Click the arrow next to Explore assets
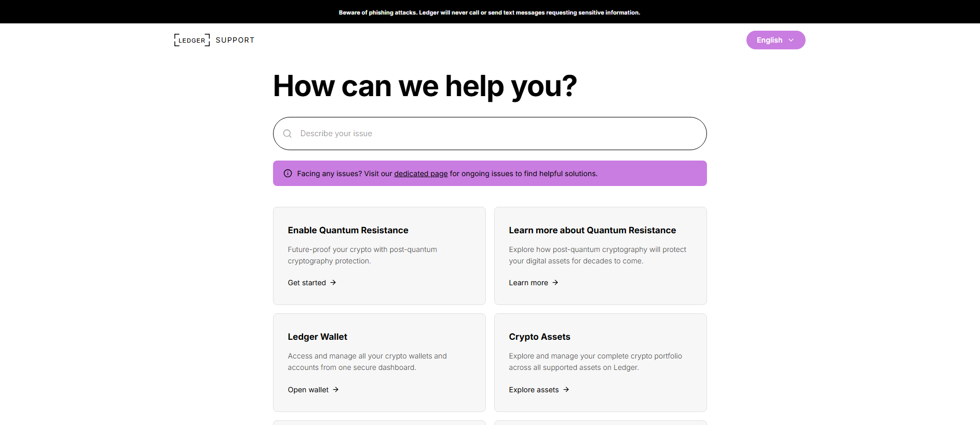 pyautogui.click(x=566, y=390)
